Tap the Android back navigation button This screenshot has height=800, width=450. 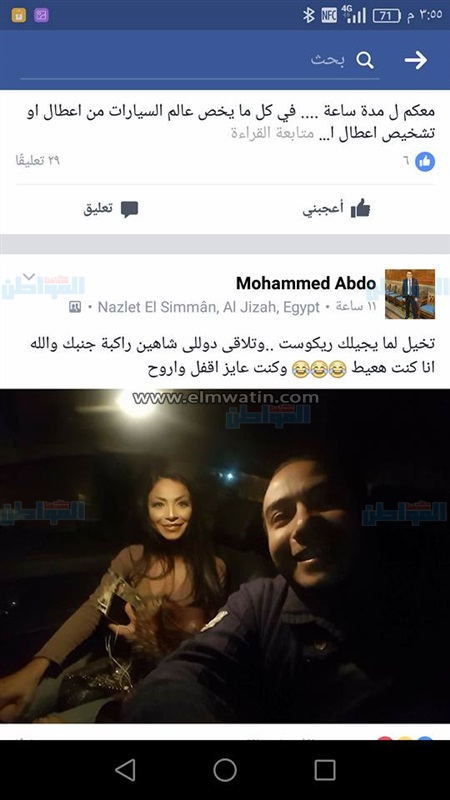point(125,770)
